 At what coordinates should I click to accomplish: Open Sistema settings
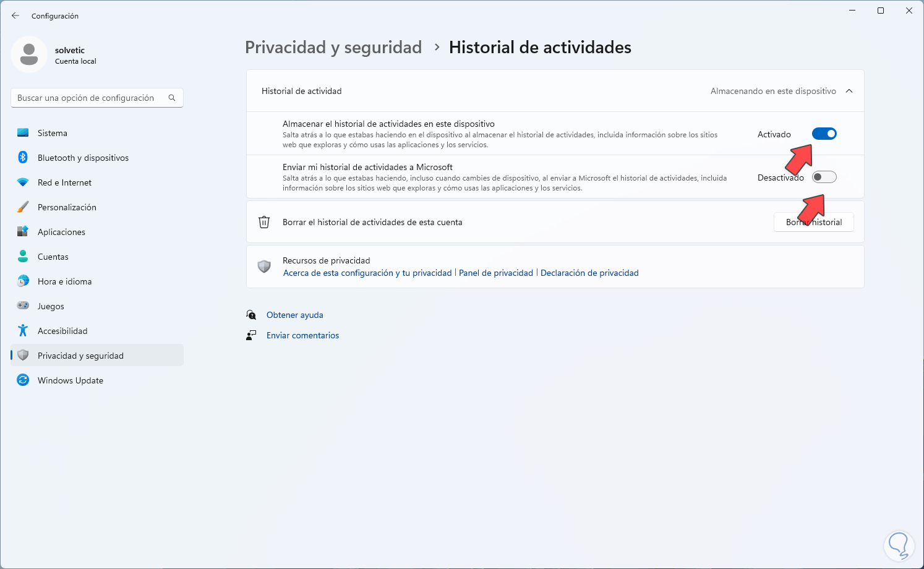pos(97,133)
